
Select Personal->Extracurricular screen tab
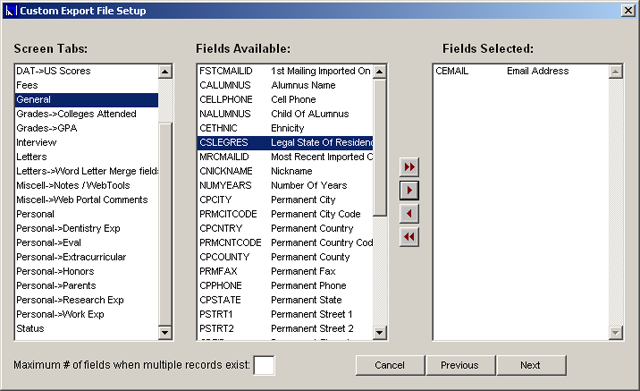pos(87,257)
